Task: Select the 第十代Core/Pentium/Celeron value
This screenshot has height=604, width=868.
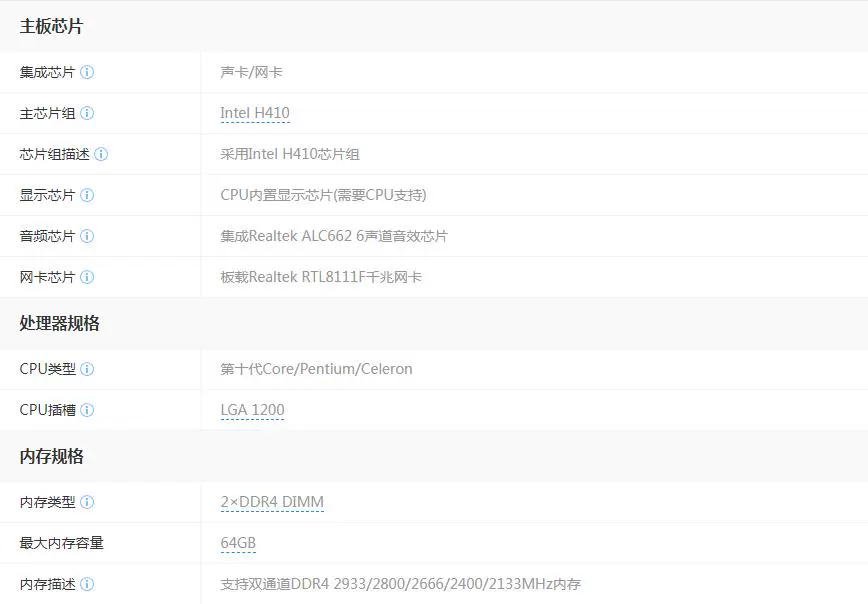Action: 317,369
